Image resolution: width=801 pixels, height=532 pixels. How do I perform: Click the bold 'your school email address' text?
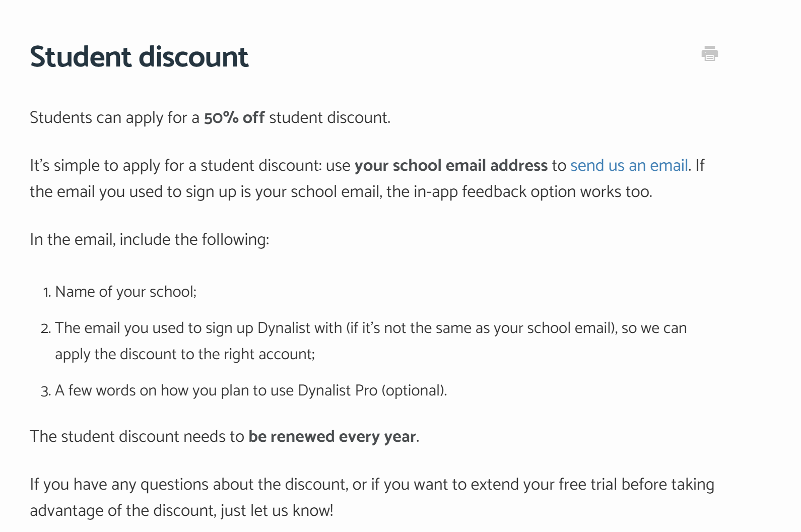[451, 165]
